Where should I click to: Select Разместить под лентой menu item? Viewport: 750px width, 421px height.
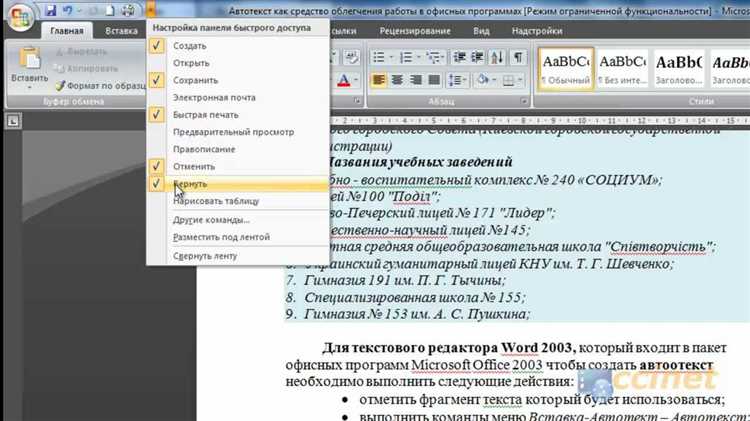238,237
